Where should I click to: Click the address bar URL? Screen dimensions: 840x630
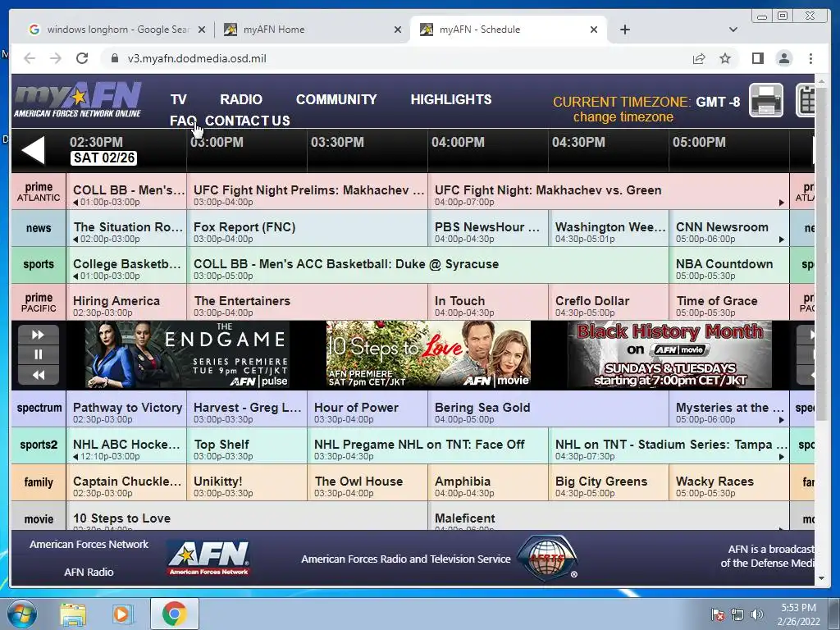point(197,58)
